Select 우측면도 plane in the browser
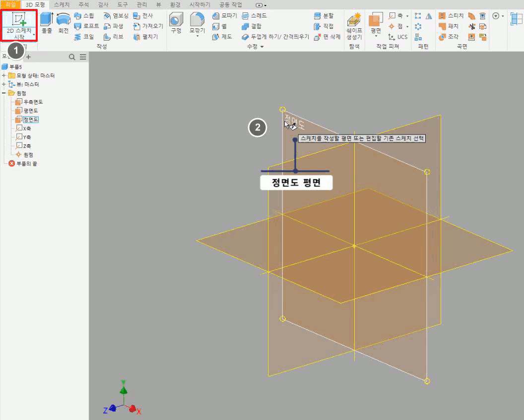The height and width of the screenshot is (420, 524). [x=33, y=102]
